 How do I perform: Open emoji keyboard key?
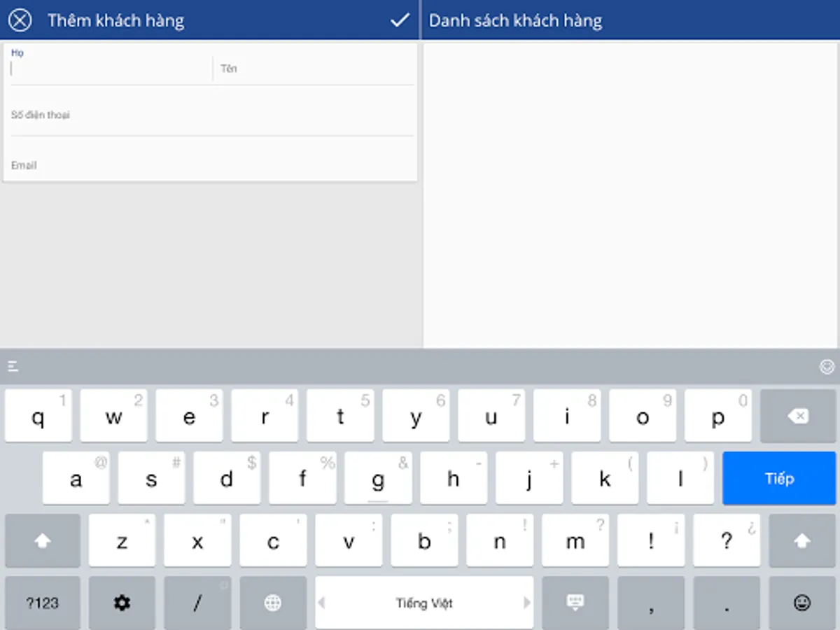coord(802,603)
